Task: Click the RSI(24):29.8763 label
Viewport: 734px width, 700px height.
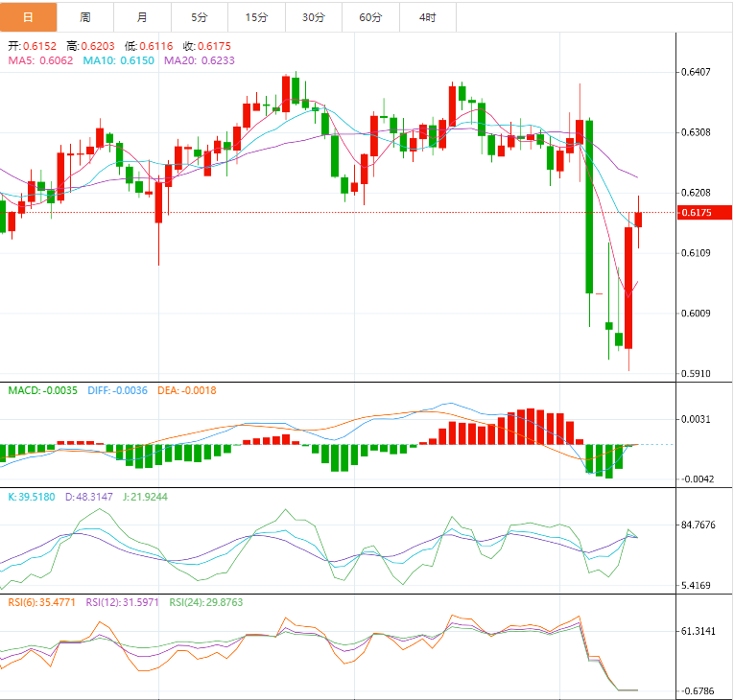Action: [x=206, y=603]
